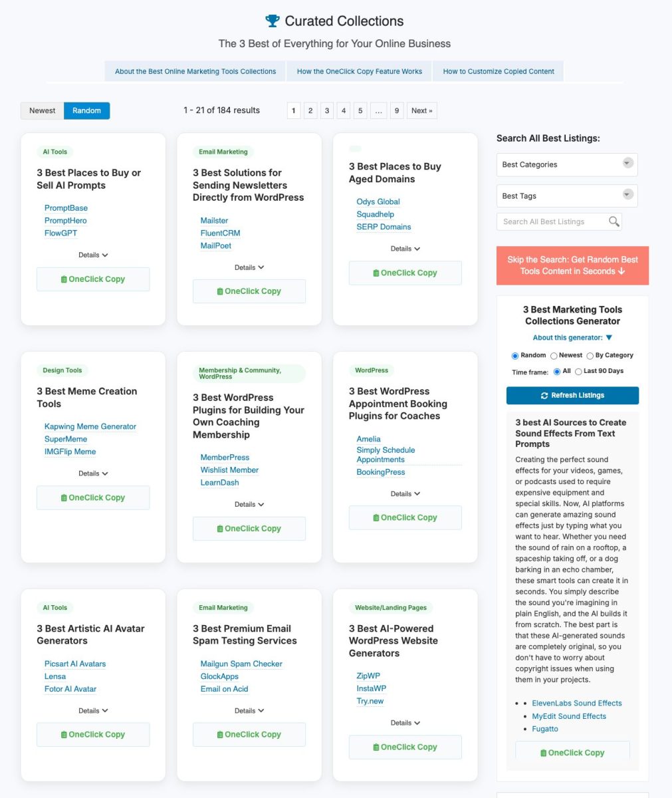Image resolution: width=672 pixels, height=798 pixels.
Task: Click clipboard icon in Sound Effects generator copy
Action: [543, 753]
